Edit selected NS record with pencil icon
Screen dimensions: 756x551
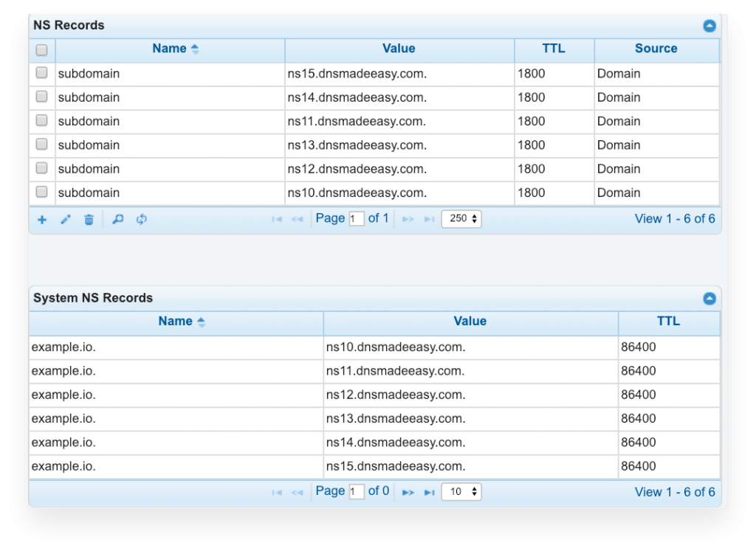66,220
